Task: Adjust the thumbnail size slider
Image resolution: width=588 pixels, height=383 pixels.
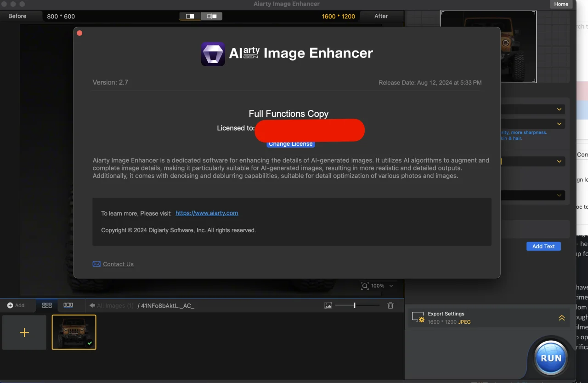Action: 357,305
